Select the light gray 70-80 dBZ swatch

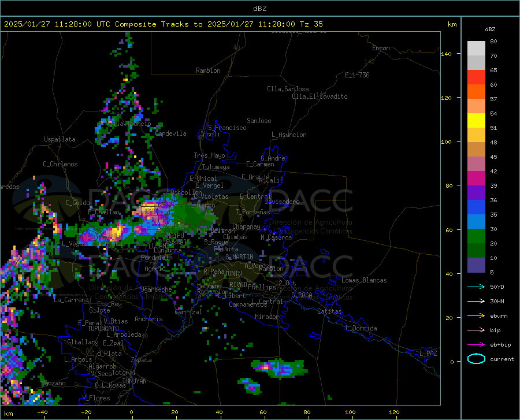coord(476,49)
